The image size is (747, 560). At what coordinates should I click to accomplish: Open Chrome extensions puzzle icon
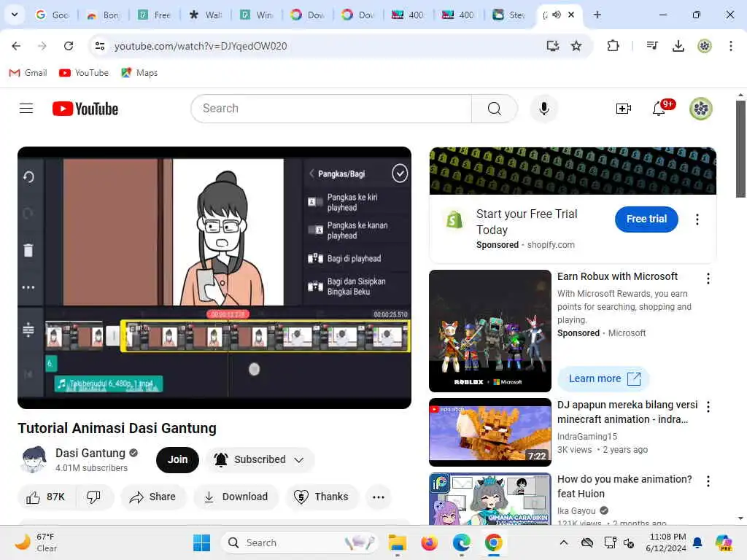[613, 46]
